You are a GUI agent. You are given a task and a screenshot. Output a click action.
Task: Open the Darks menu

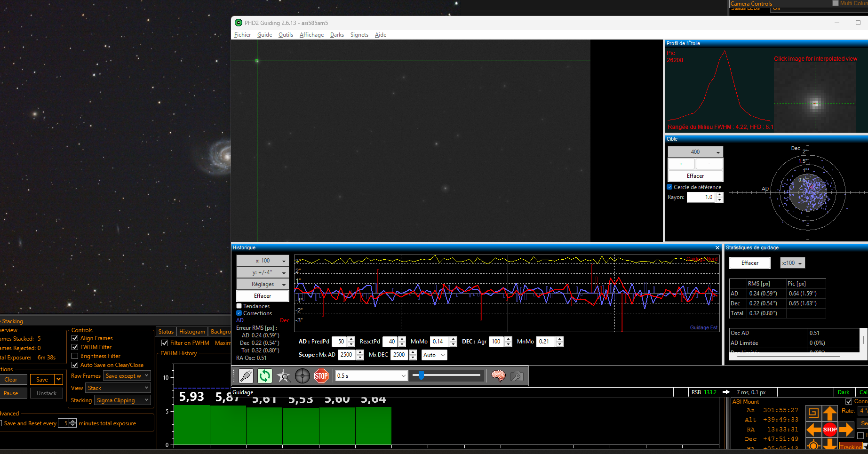[x=337, y=35]
